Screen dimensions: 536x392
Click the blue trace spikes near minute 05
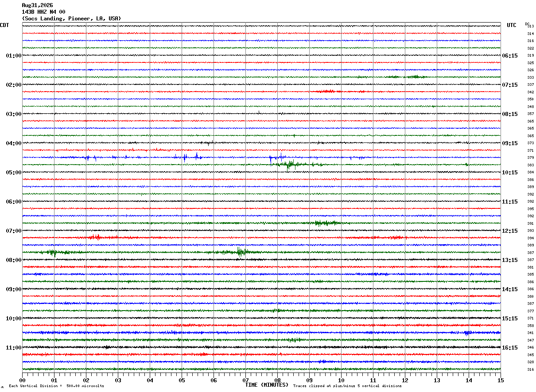click(189, 157)
